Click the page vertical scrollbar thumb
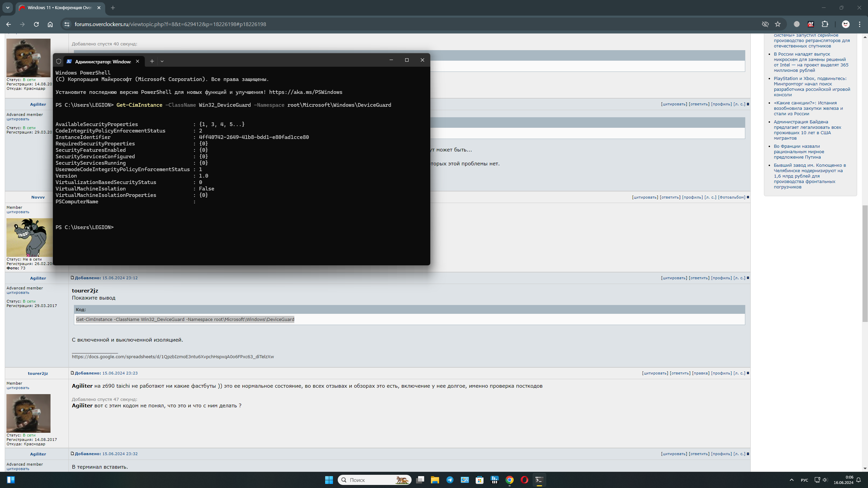The image size is (868, 488). tap(865, 263)
